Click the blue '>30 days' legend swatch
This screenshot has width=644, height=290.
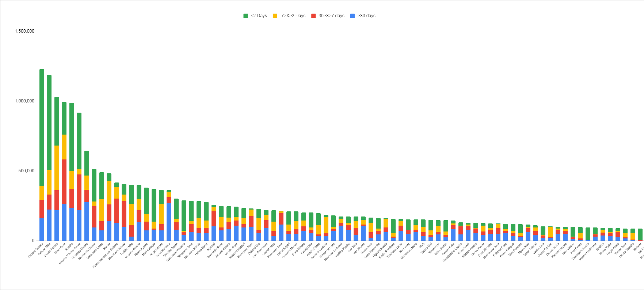click(x=353, y=16)
